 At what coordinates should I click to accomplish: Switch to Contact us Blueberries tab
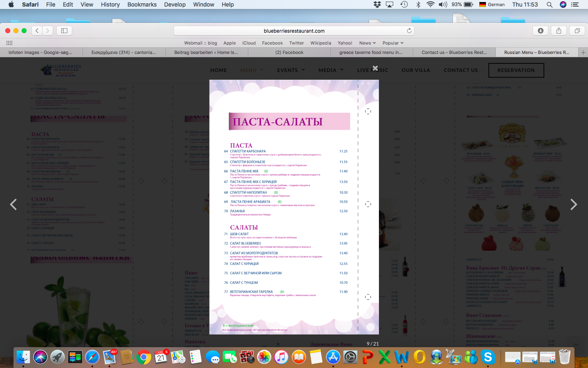pyautogui.click(x=454, y=52)
